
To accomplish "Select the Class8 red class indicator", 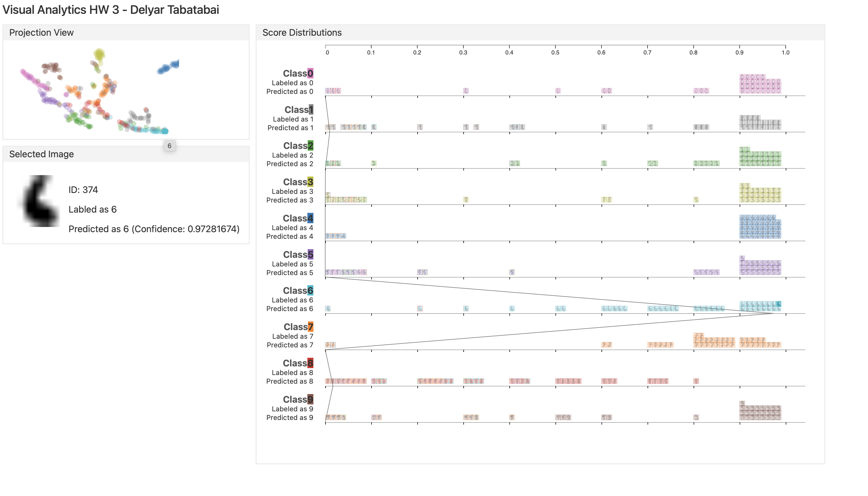I will pos(310,363).
